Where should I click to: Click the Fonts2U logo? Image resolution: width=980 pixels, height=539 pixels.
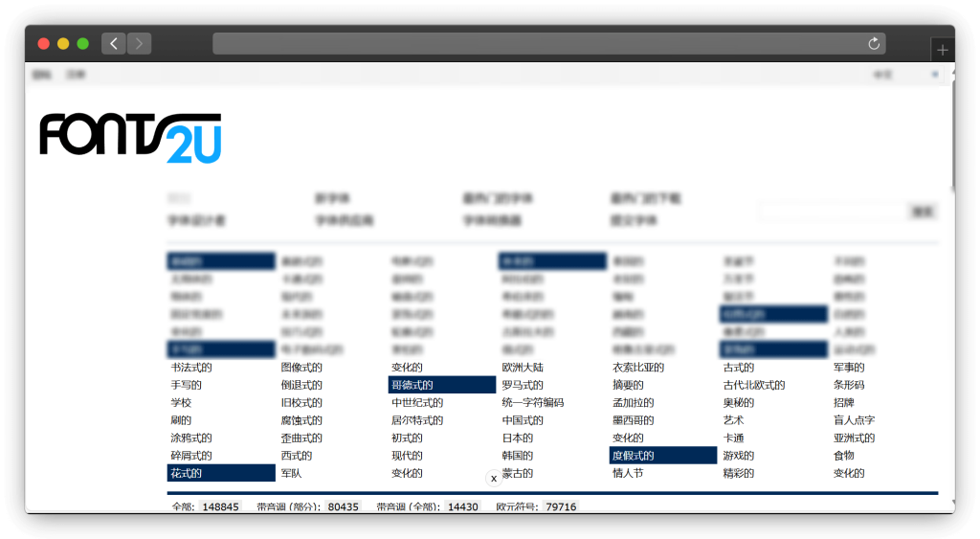(130, 138)
